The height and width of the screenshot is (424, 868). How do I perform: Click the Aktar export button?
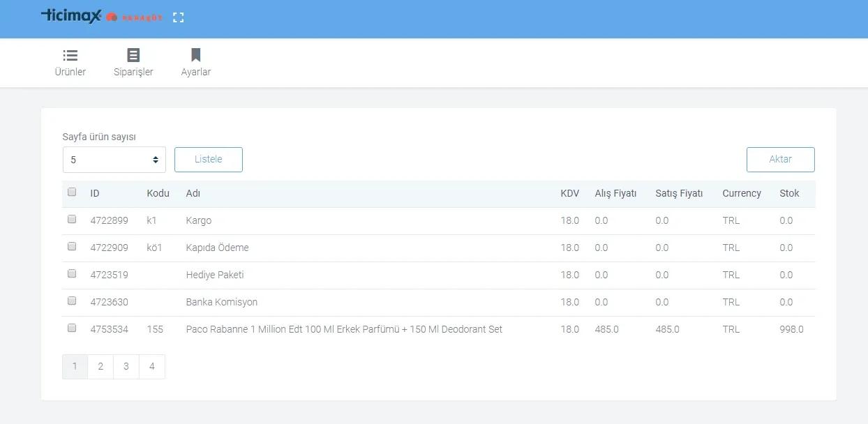780,160
